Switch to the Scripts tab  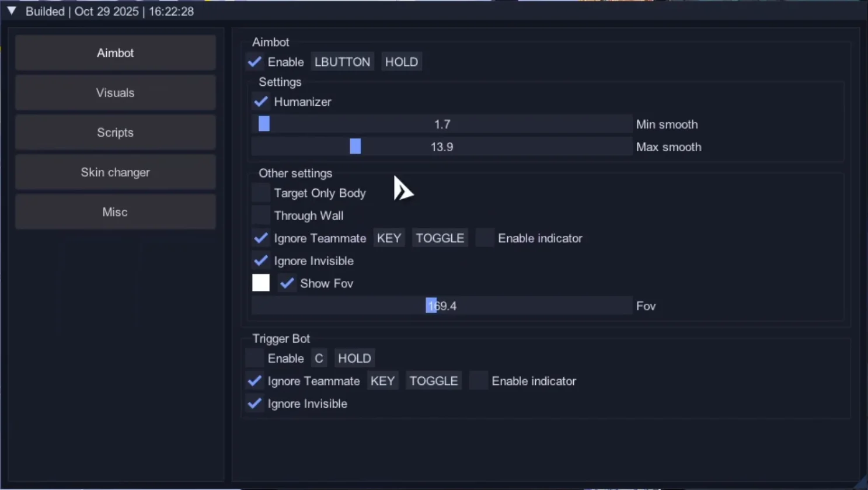(115, 133)
